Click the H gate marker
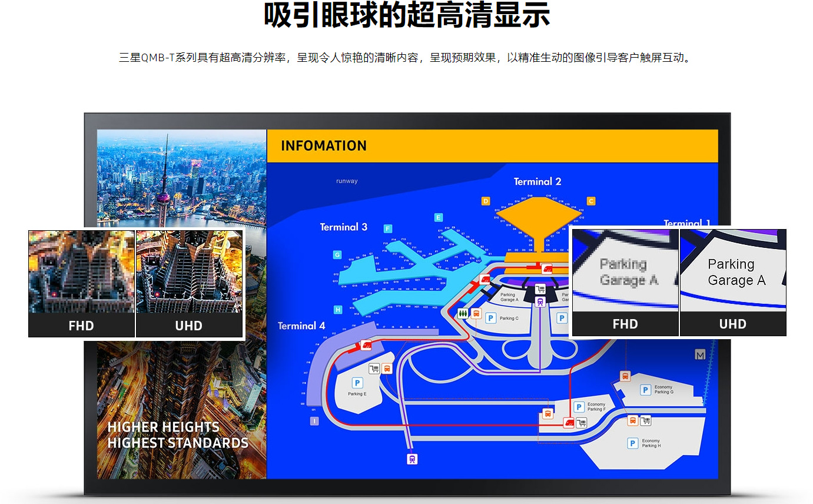Viewport: 813px width, 504px height. (x=338, y=310)
